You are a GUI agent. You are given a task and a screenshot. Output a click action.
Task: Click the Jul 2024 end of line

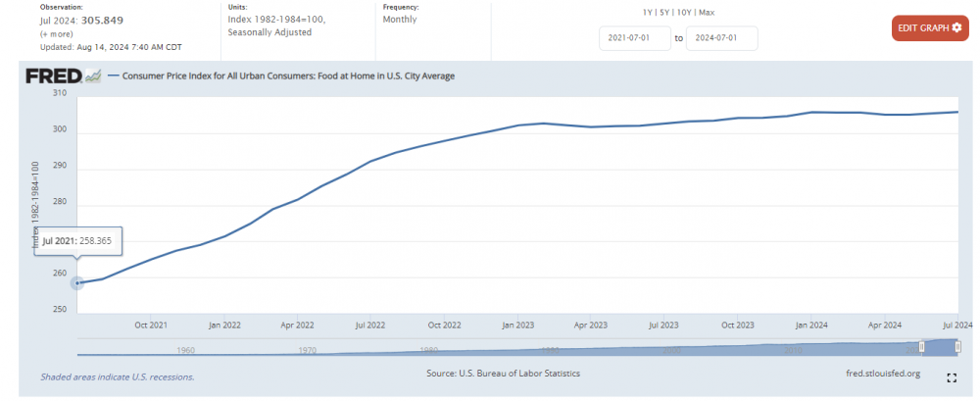(957, 112)
